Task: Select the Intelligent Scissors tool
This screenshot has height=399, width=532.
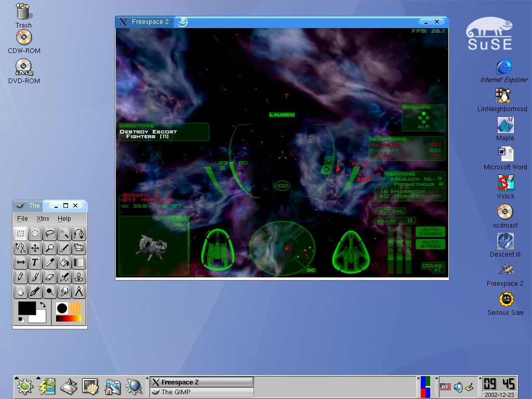Action: (21, 248)
